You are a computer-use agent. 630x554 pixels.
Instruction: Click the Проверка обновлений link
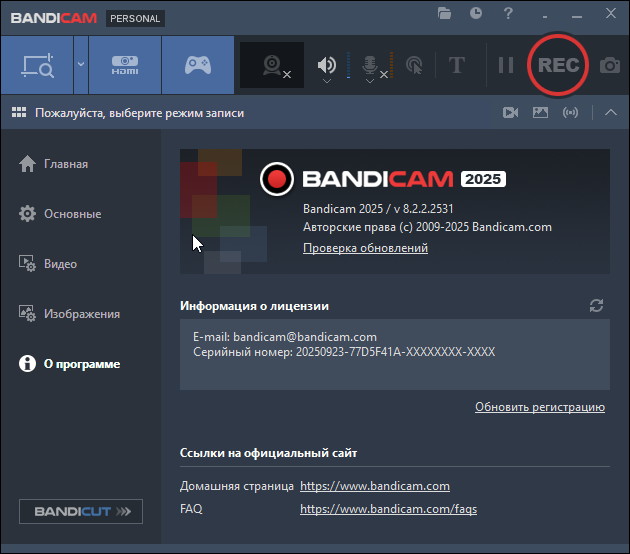[x=365, y=248]
